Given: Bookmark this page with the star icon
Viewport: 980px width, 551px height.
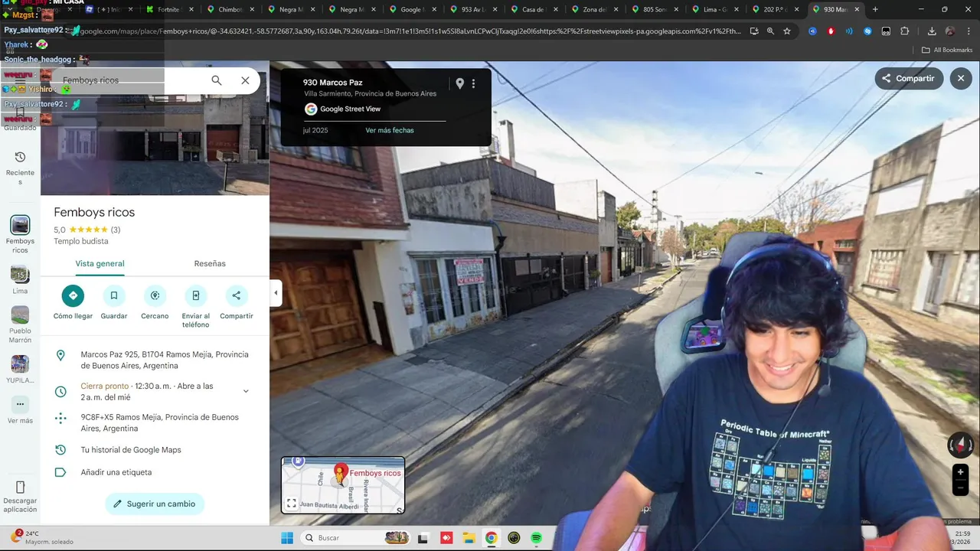Looking at the screenshot, I should 786,31.
